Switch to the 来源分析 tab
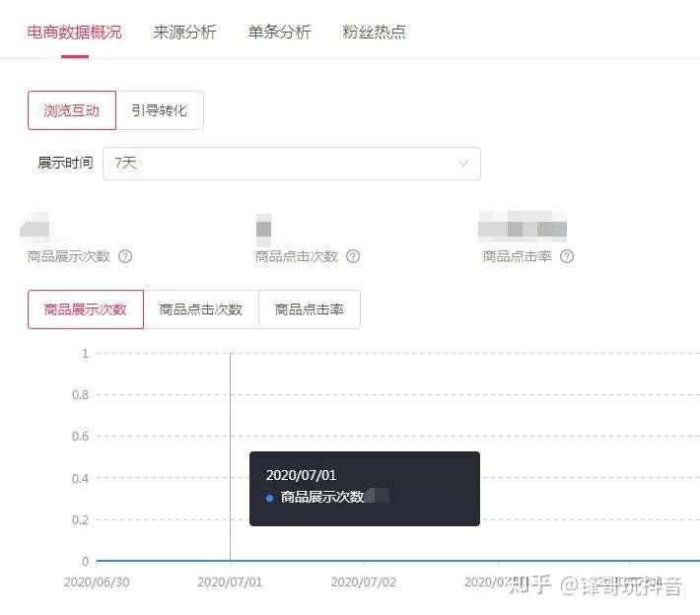This screenshot has width=700, height=615. (184, 33)
